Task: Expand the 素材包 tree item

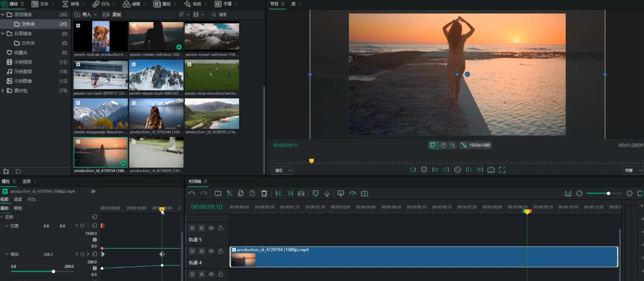Action: 3,90
